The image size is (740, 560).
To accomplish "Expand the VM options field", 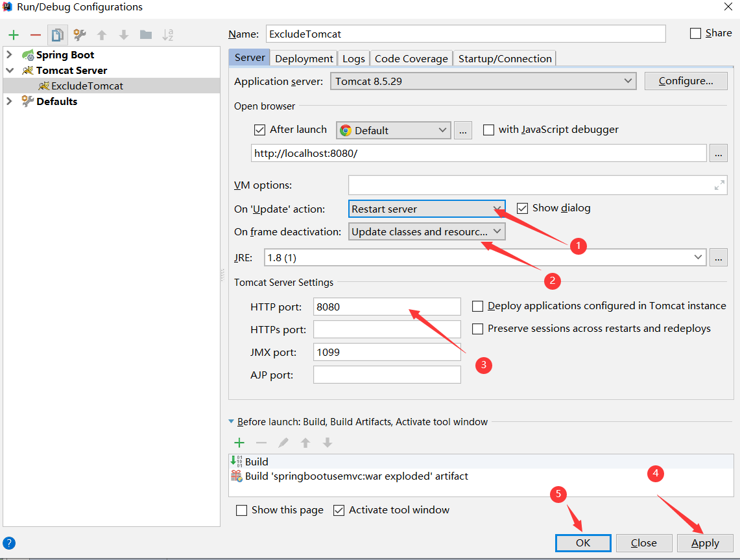I will pyautogui.click(x=719, y=185).
